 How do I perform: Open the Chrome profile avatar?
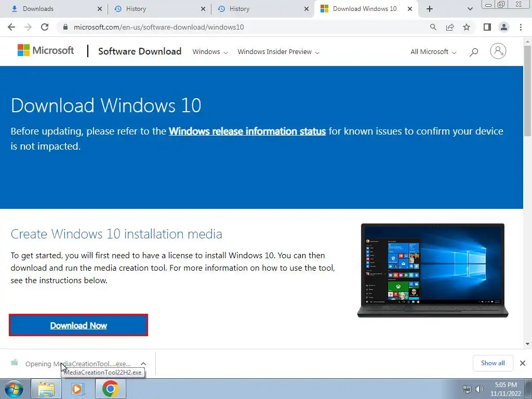[x=504, y=27]
